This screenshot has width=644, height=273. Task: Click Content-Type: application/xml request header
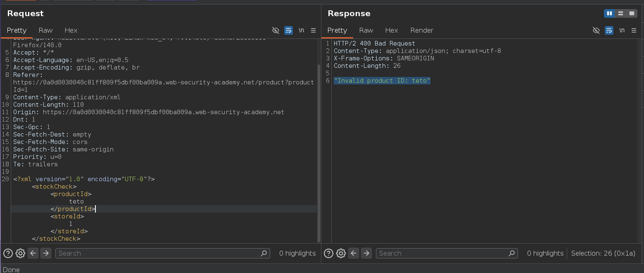(x=67, y=97)
